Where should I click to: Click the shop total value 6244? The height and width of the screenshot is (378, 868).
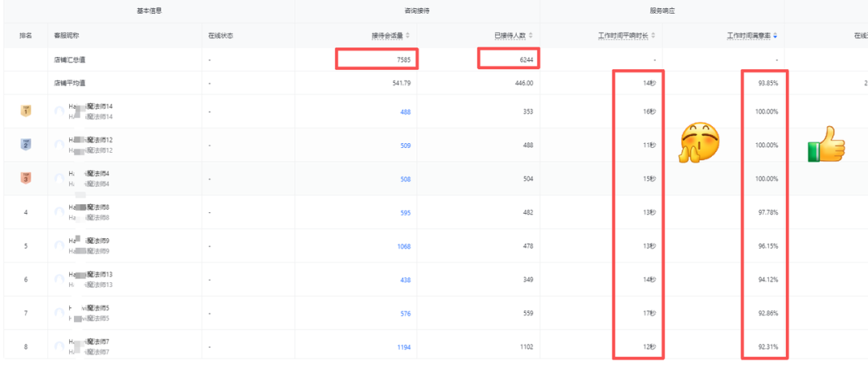tap(526, 60)
